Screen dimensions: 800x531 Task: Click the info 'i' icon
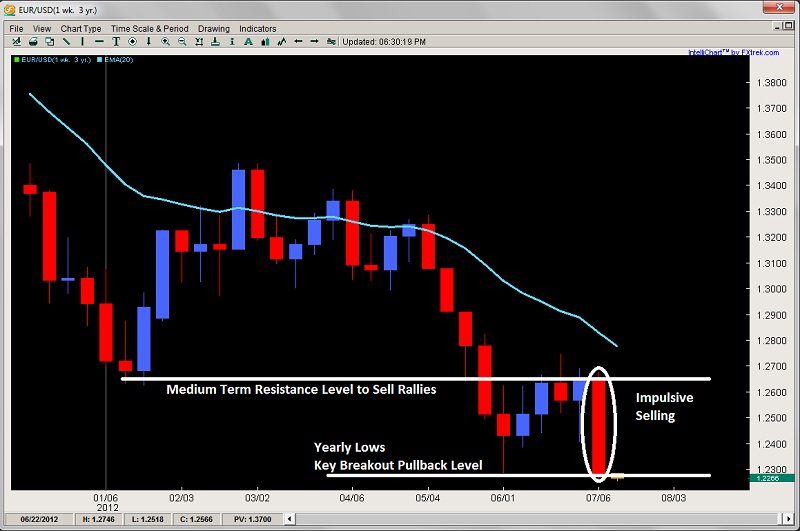[x=232, y=41]
